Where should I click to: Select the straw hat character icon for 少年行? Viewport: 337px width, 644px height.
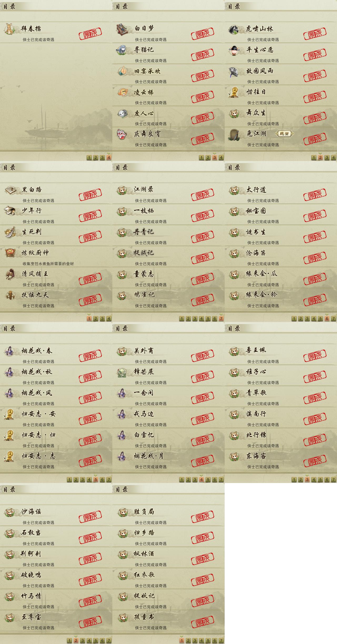pos(10,211)
